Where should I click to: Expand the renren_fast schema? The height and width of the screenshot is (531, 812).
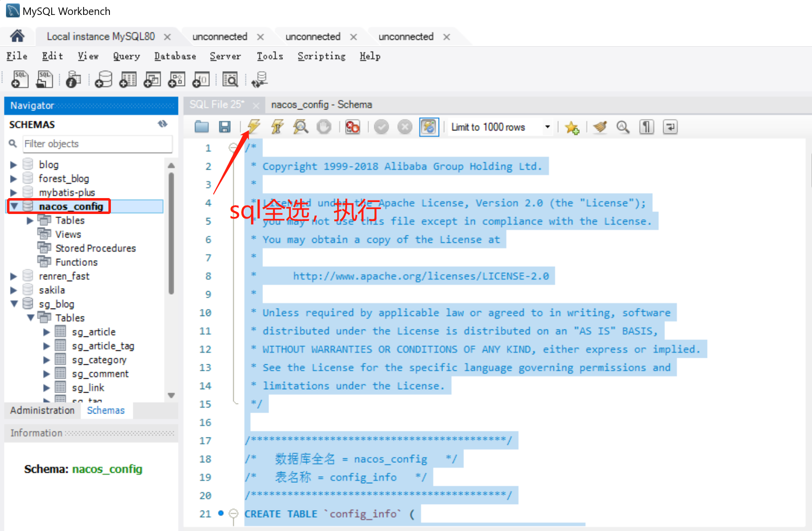coord(13,276)
